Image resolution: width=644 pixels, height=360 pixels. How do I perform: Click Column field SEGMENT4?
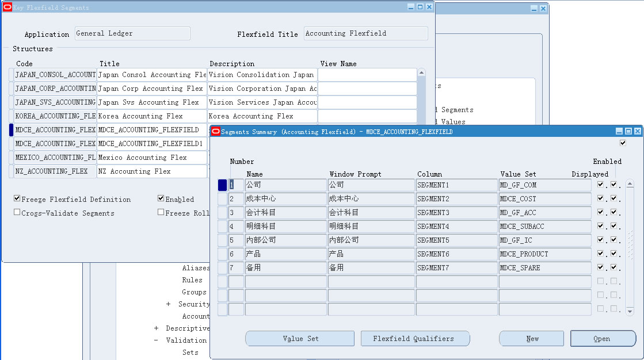coord(457,226)
